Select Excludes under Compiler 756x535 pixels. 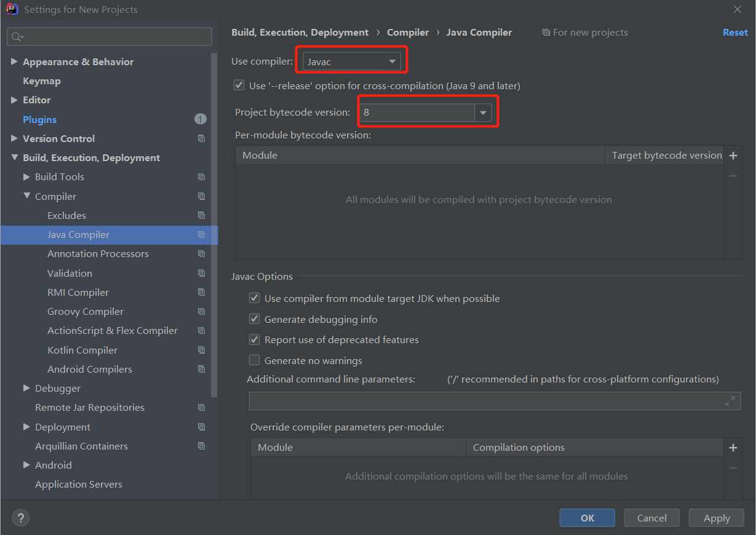(66, 216)
